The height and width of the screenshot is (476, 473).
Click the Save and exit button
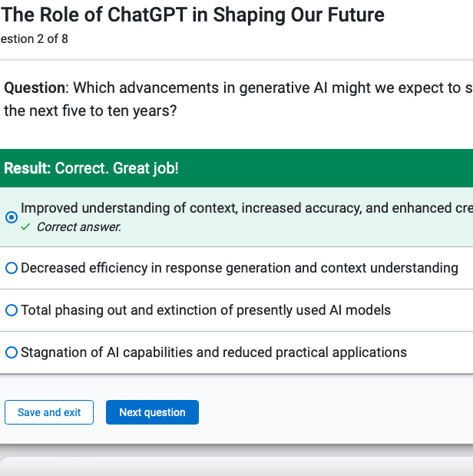pos(49,412)
